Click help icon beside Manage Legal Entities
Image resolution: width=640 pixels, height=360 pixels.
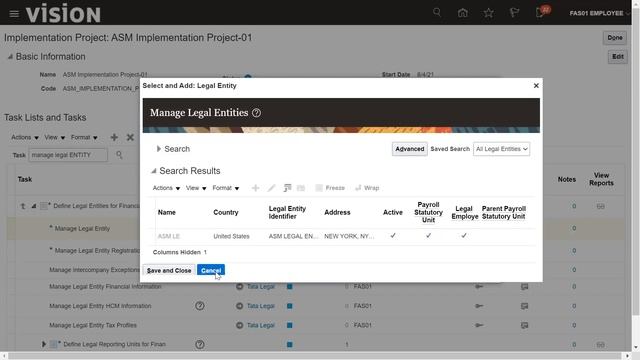pyautogui.click(x=256, y=113)
